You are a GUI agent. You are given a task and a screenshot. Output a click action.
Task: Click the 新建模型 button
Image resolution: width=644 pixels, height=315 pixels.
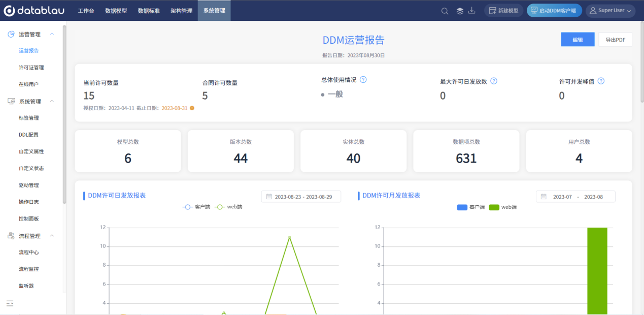503,11
